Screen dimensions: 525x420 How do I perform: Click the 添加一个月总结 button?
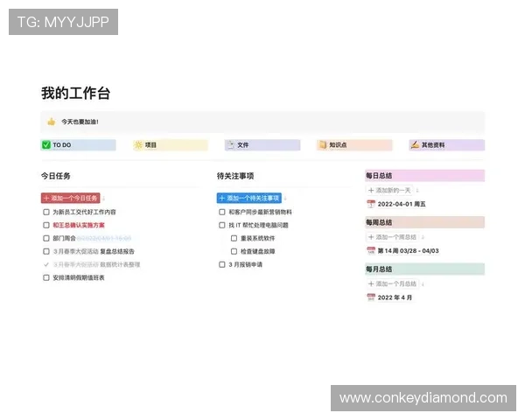(392, 283)
